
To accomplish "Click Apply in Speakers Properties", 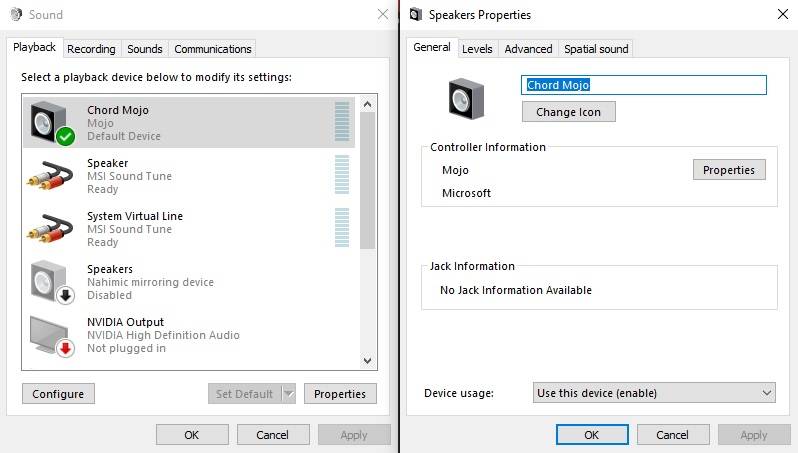I will pos(754,435).
